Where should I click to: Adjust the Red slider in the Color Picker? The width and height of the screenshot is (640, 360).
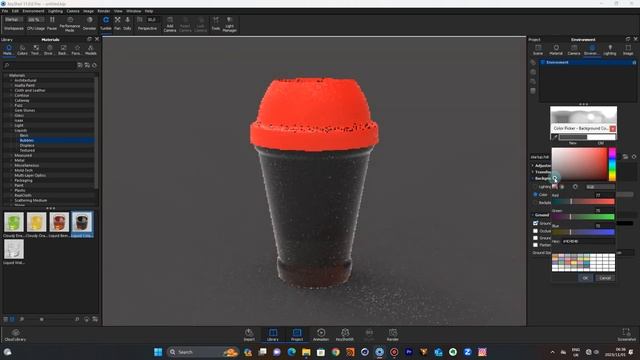tap(583, 202)
